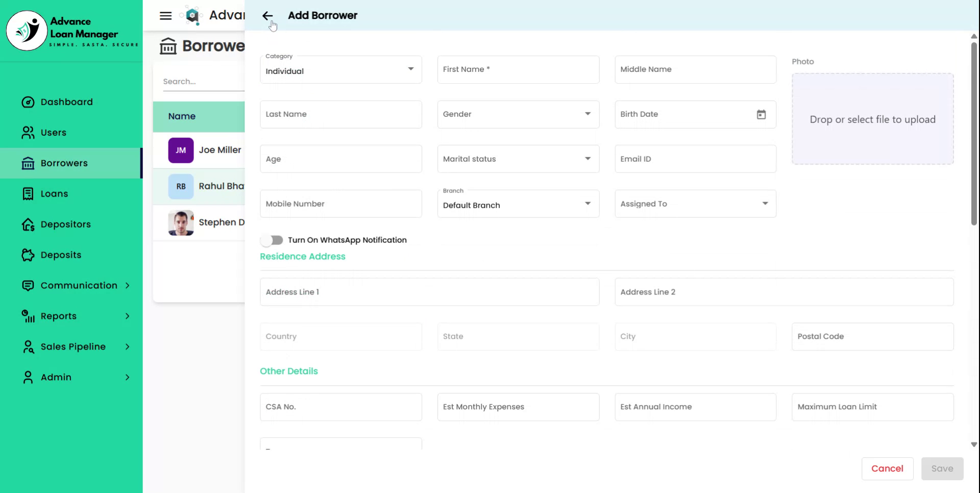Click the Borrowers bank icon

click(x=29, y=163)
